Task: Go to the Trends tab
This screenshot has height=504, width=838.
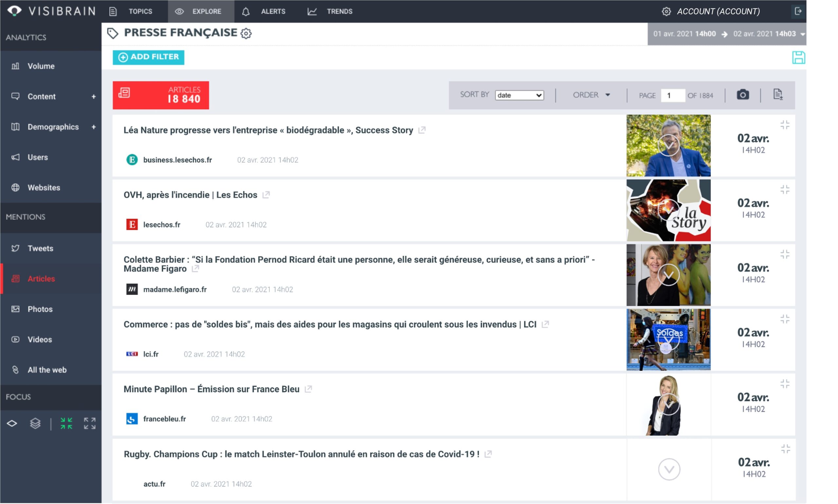Action: click(x=330, y=11)
